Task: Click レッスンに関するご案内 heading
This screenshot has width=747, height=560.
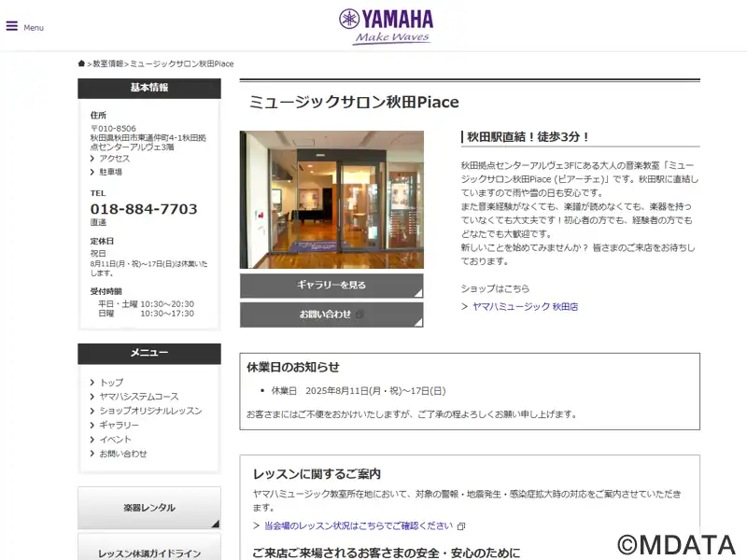Action: [317, 474]
